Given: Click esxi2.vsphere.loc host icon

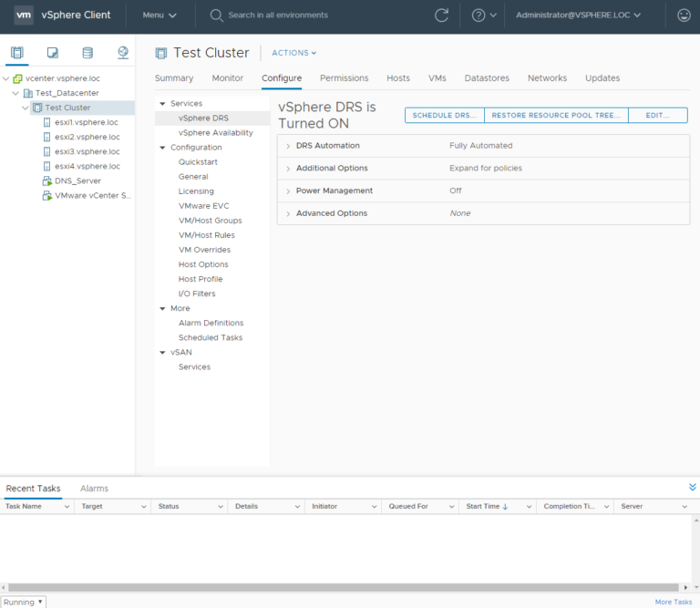Looking at the screenshot, I should tap(46, 137).
